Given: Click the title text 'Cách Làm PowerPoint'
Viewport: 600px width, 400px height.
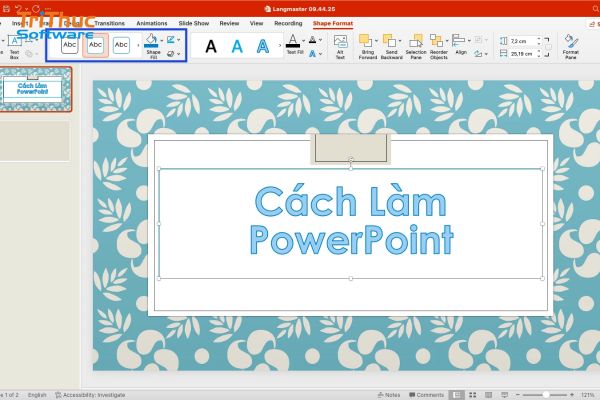Looking at the screenshot, I should click(x=351, y=221).
